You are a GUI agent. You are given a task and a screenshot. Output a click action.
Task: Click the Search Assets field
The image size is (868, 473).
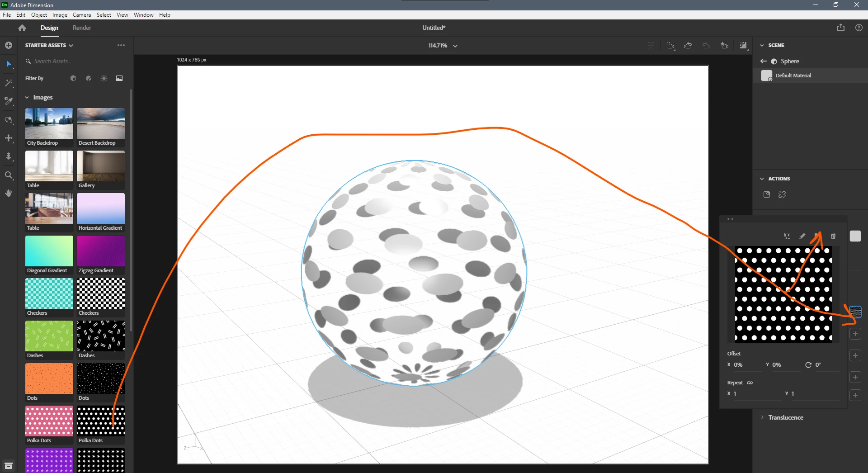[x=75, y=61]
